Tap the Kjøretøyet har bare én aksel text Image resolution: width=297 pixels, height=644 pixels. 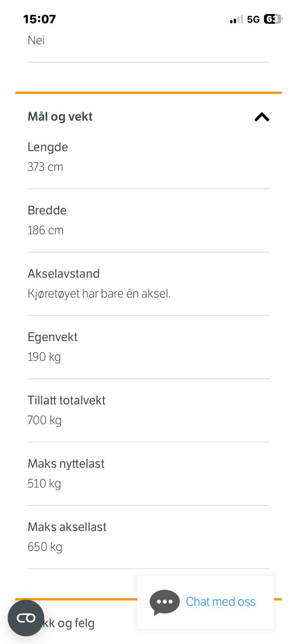pos(99,294)
